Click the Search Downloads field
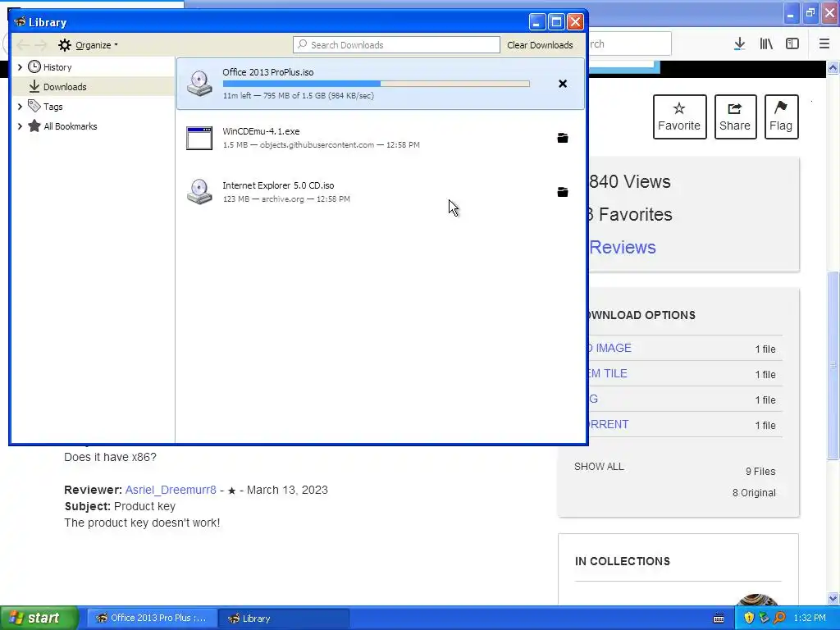Screen dimensions: 840x630 tap(396, 45)
